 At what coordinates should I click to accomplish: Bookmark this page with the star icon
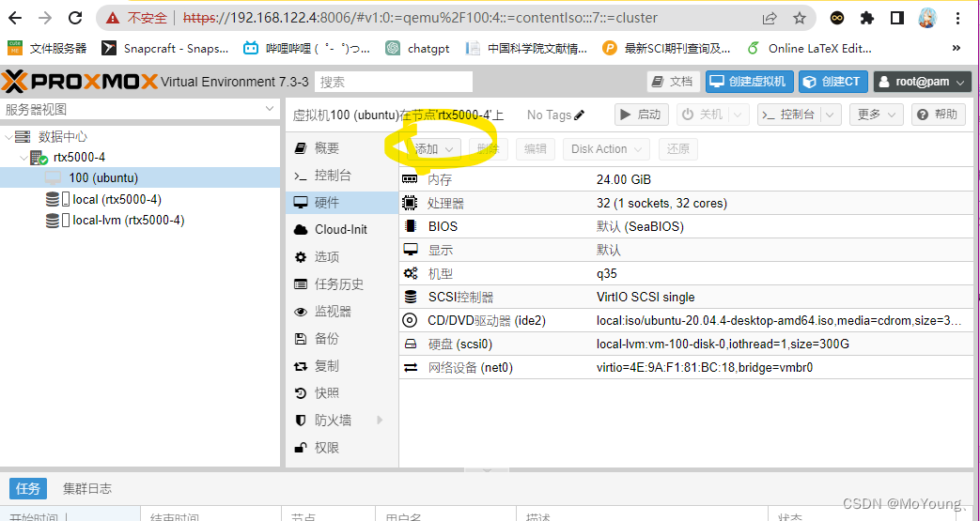point(800,18)
